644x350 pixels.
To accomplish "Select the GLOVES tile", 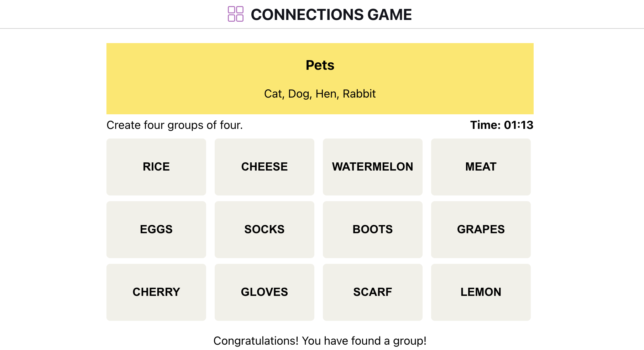I will tap(264, 292).
